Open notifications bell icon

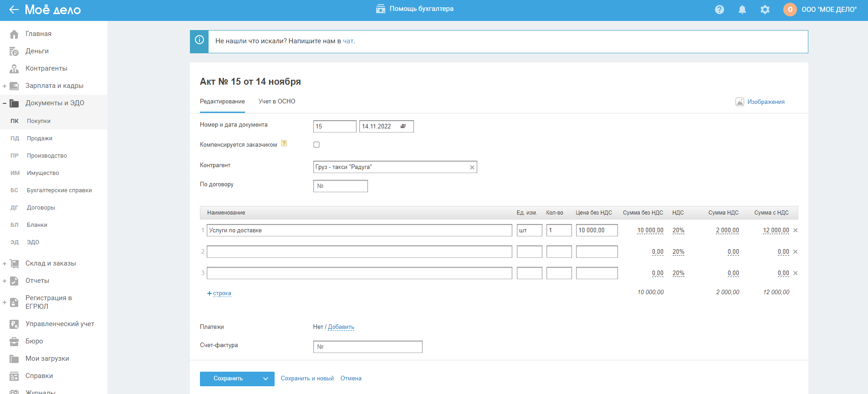coord(742,10)
